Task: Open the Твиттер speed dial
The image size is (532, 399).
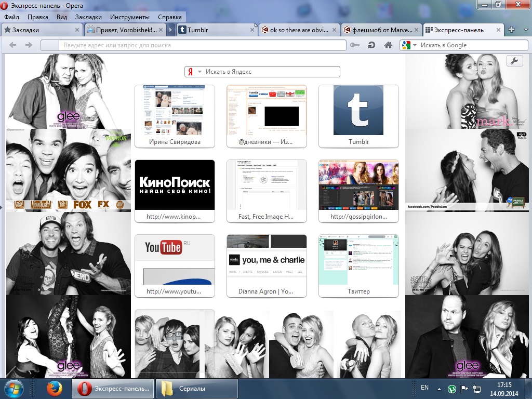Action: (x=358, y=265)
